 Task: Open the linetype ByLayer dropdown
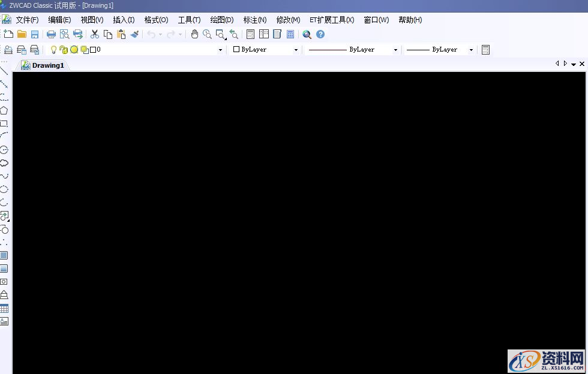tap(394, 49)
